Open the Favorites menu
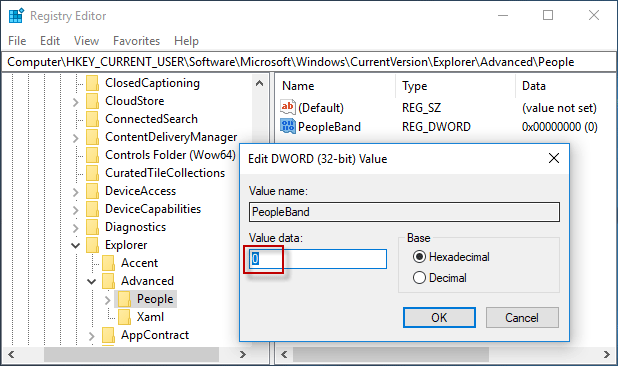618x366 pixels. (x=136, y=41)
